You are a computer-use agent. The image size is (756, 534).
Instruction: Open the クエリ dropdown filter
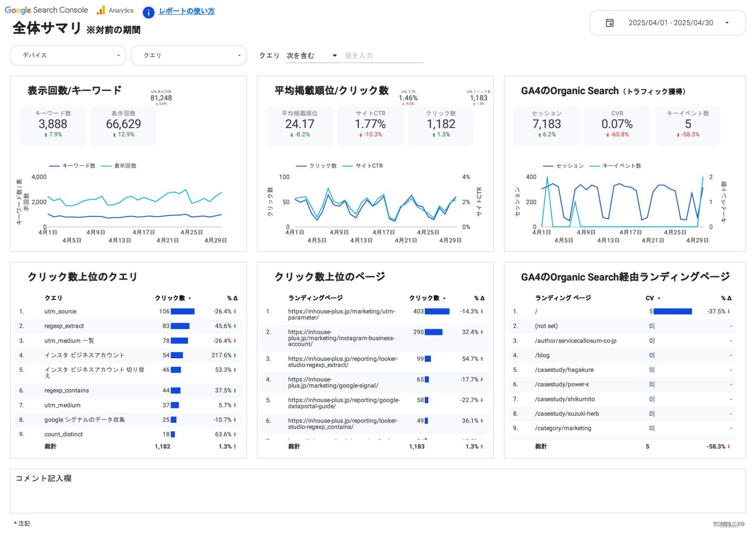pyautogui.click(x=189, y=55)
